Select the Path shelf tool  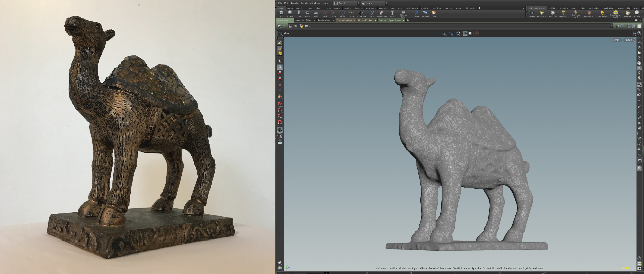click(371, 13)
